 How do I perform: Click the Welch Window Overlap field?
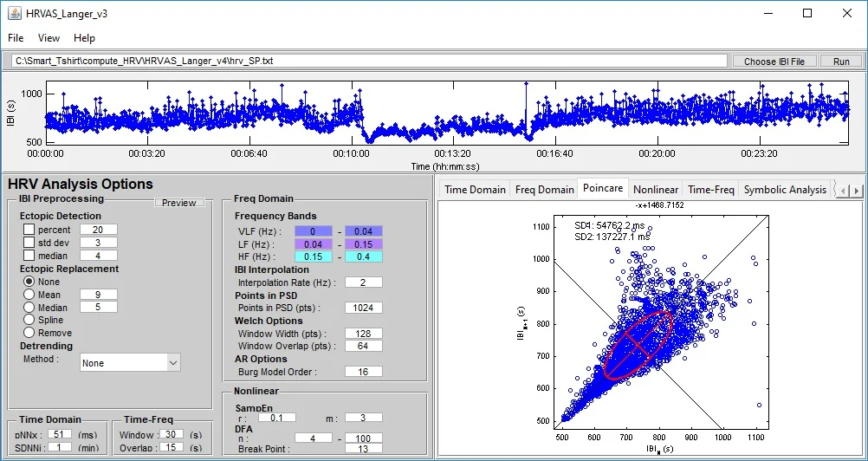[x=363, y=347]
